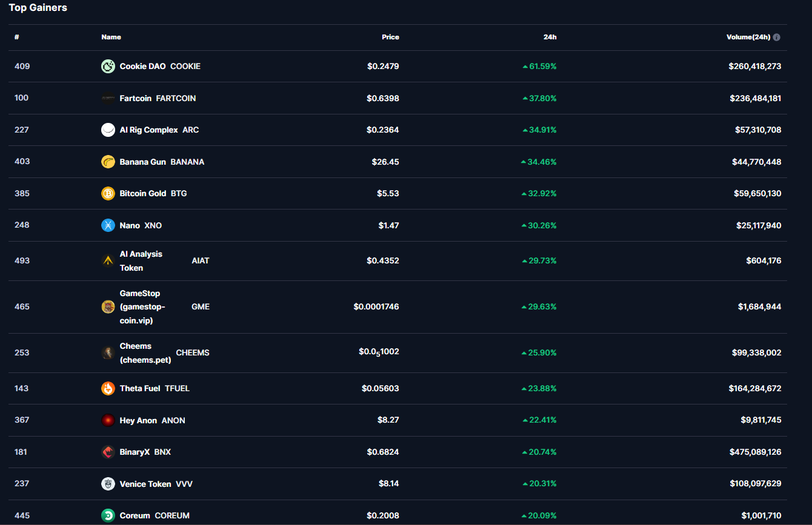This screenshot has width=812, height=525.
Task: Click the 37.80% gain value
Action: 540,98
